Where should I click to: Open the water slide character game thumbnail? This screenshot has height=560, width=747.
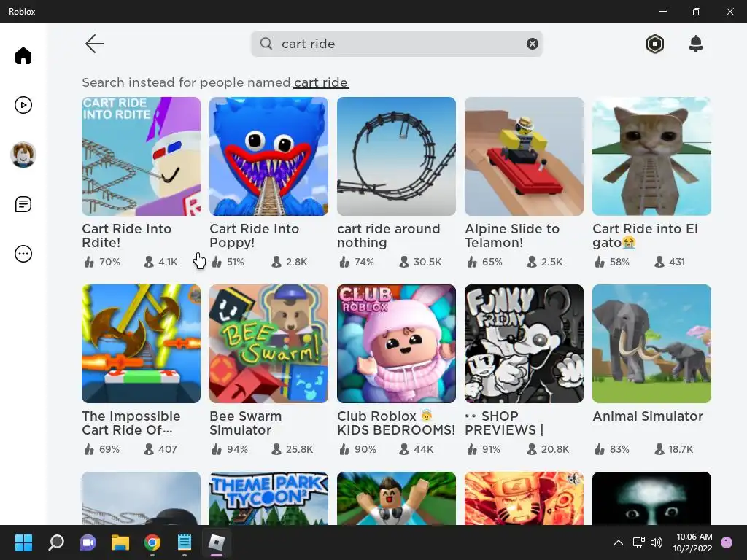click(x=396, y=499)
